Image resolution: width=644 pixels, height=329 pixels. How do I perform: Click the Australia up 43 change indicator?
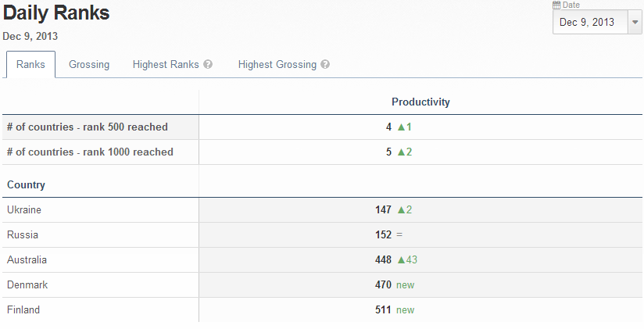[x=407, y=260]
